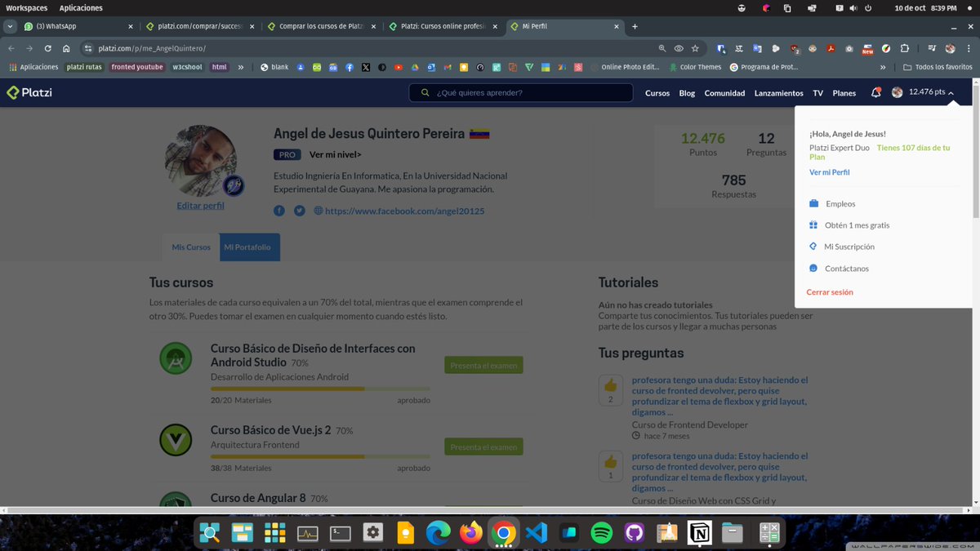Open Curso Básico de Vue.js 2 title

[x=270, y=430]
